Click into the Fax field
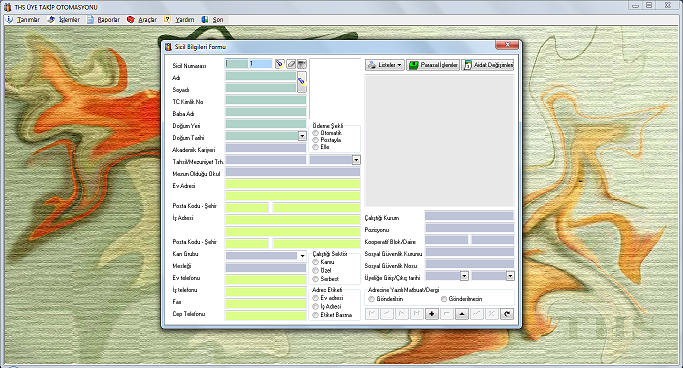Image resolution: width=683 pixels, height=369 pixels. (x=266, y=304)
